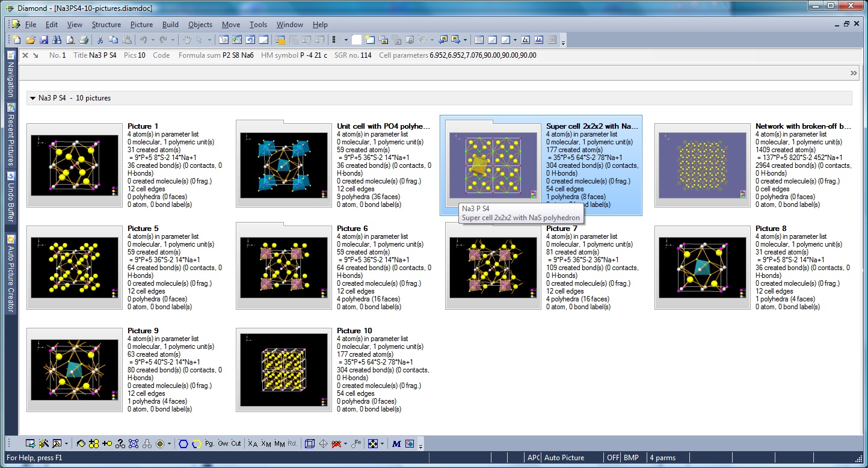Image resolution: width=868 pixels, height=468 pixels.
Task: Toggle the Auto Picture Creator side panel
Action: click(x=10, y=274)
